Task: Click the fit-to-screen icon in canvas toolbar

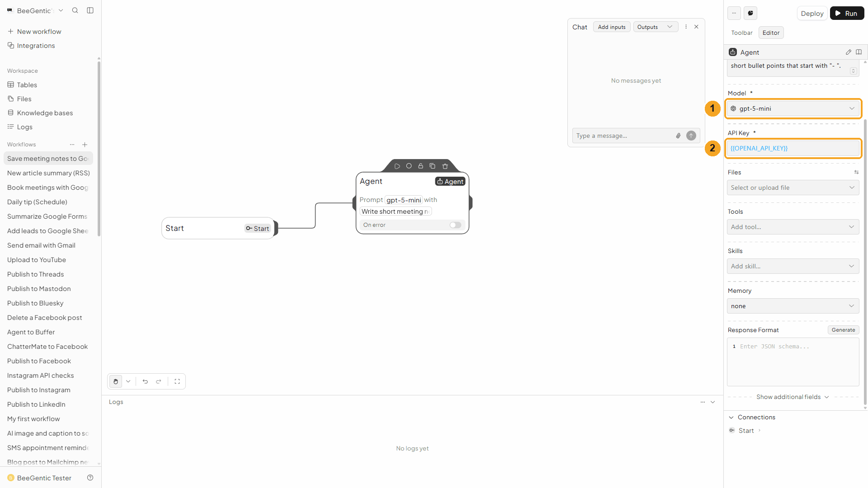Action: 177,381
